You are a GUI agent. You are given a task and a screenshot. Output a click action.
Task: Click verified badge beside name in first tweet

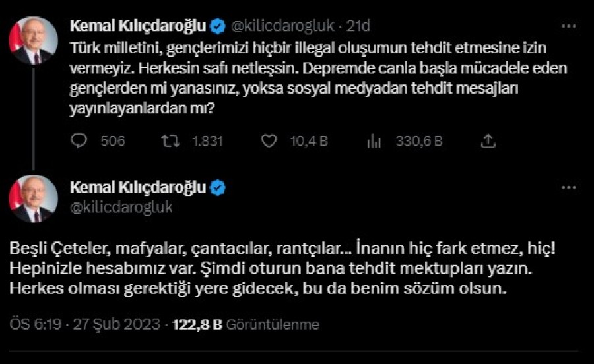pos(218,27)
